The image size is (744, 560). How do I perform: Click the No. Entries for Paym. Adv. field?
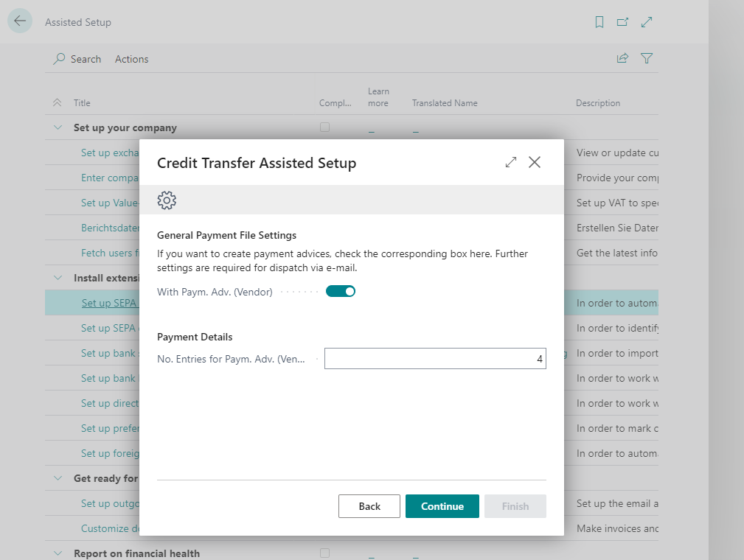tap(435, 358)
